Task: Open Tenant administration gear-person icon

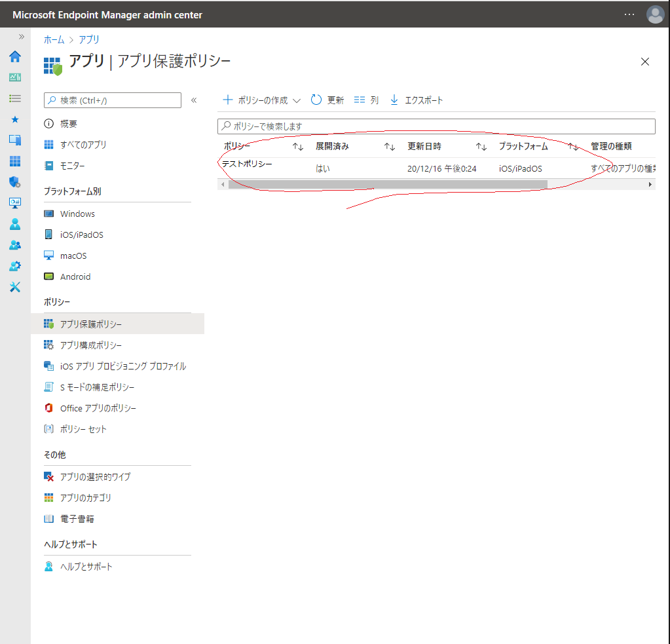Action: [x=15, y=266]
